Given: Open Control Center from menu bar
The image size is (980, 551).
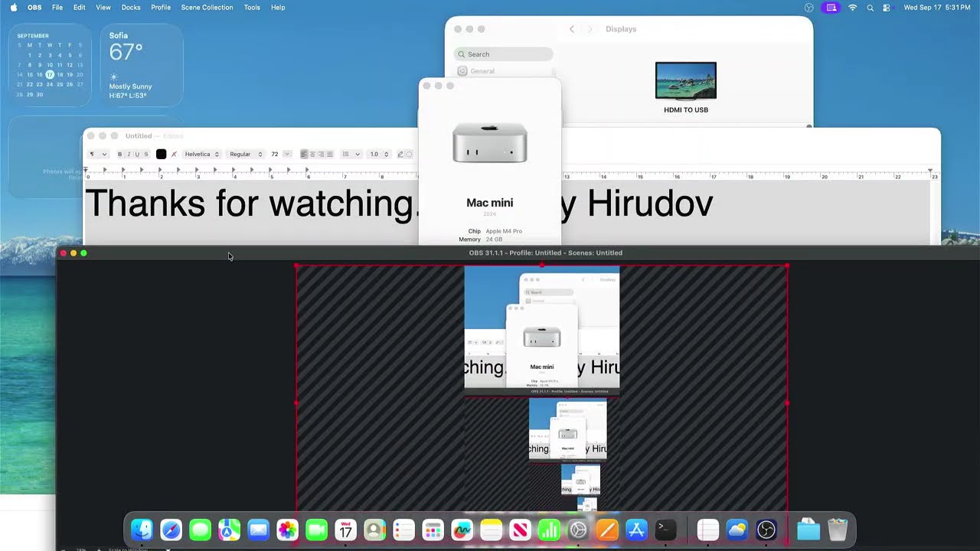Looking at the screenshot, I should point(887,8).
